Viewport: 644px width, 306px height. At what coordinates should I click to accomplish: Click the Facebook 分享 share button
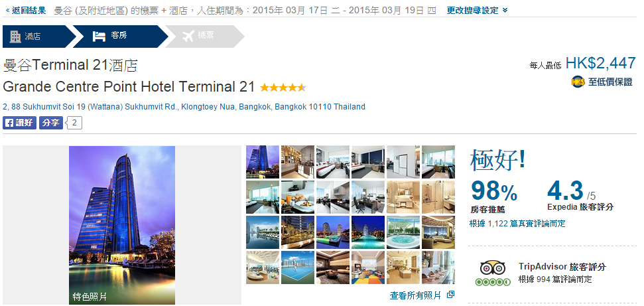click(x=51, y=123)
